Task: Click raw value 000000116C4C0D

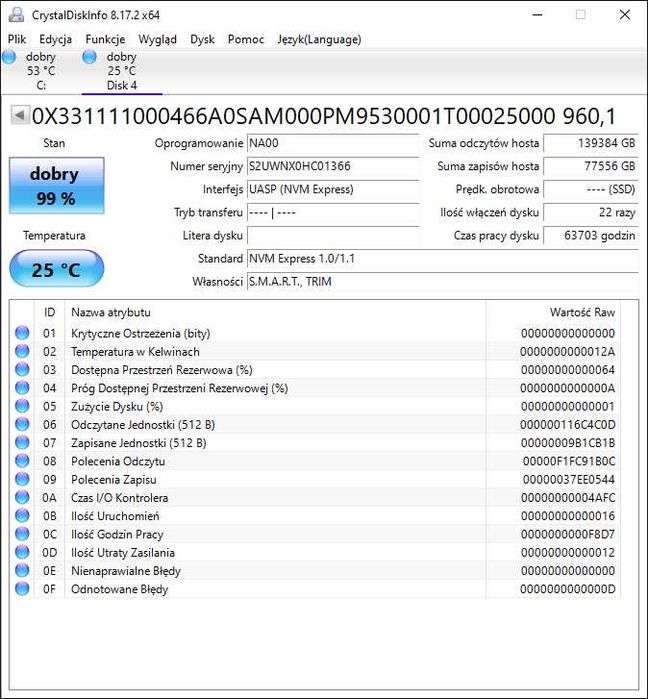Action: [x=567, y=425]
